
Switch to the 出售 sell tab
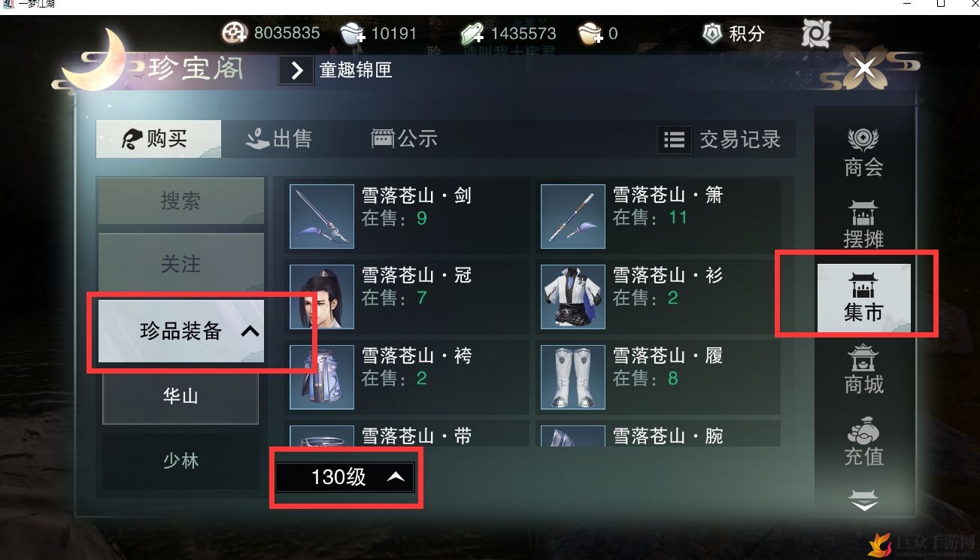tap(279, 139)
